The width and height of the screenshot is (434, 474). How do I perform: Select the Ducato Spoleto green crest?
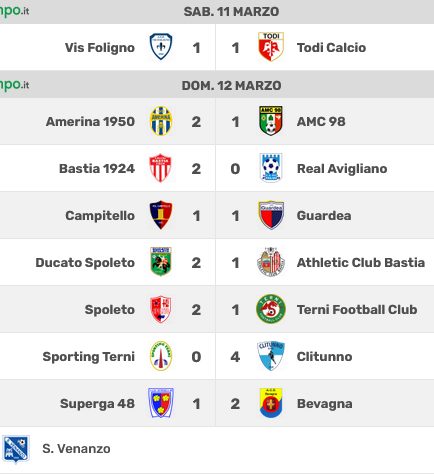coord(161,262)
